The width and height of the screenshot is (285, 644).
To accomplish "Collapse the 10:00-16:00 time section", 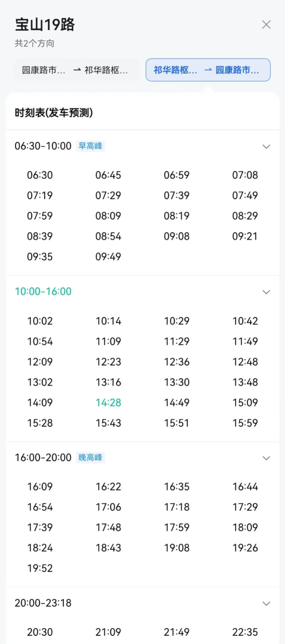I will click(x=266, y=292).
